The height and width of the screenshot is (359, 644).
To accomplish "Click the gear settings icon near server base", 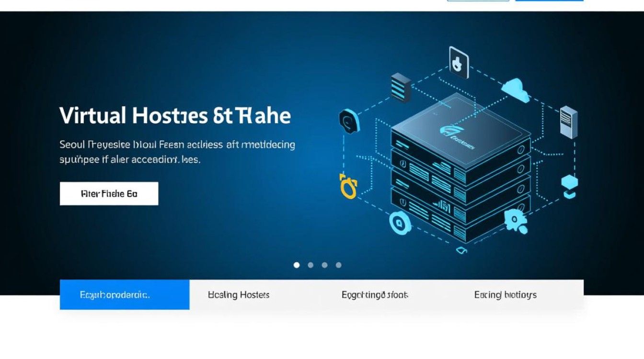I will [515, 221].
